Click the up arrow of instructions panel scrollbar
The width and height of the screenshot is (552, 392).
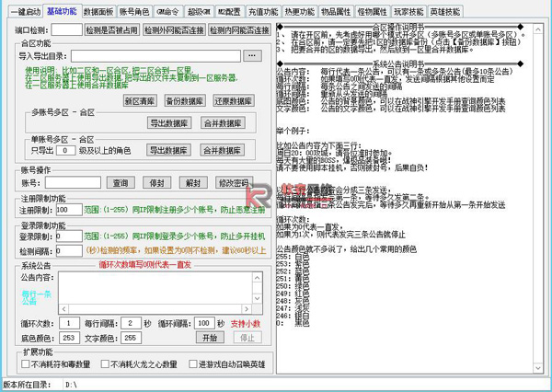(x=537, y=29)
